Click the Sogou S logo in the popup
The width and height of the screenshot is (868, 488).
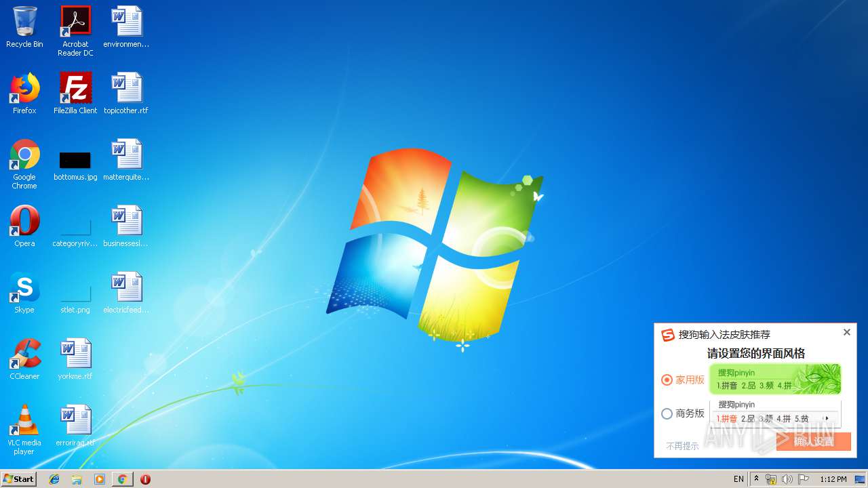click(668, 335)
